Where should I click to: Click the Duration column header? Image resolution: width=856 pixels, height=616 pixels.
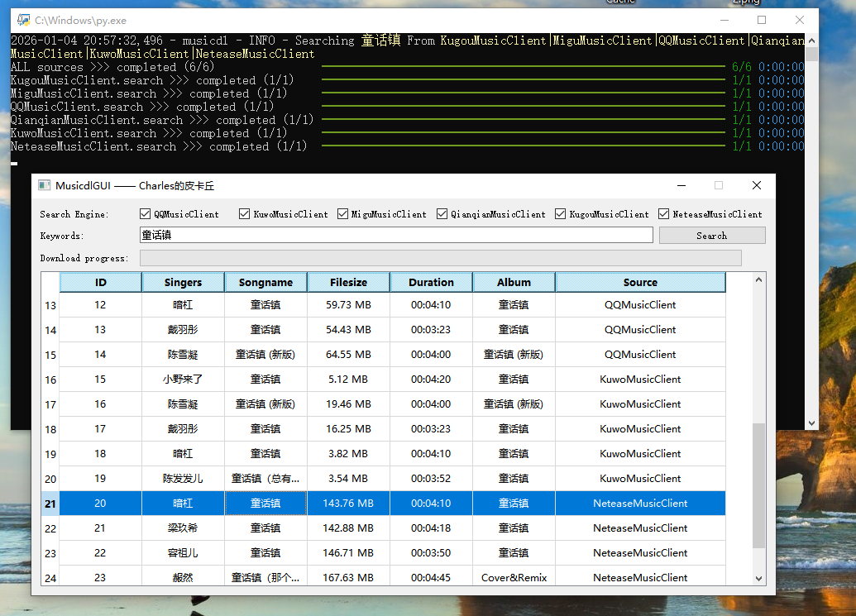pos(431,282)
